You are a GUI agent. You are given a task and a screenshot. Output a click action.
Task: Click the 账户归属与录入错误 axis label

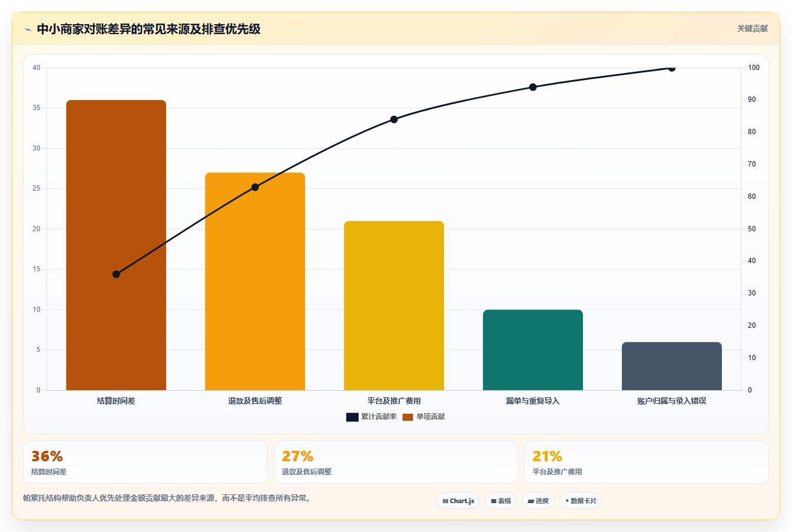point(672,401)
